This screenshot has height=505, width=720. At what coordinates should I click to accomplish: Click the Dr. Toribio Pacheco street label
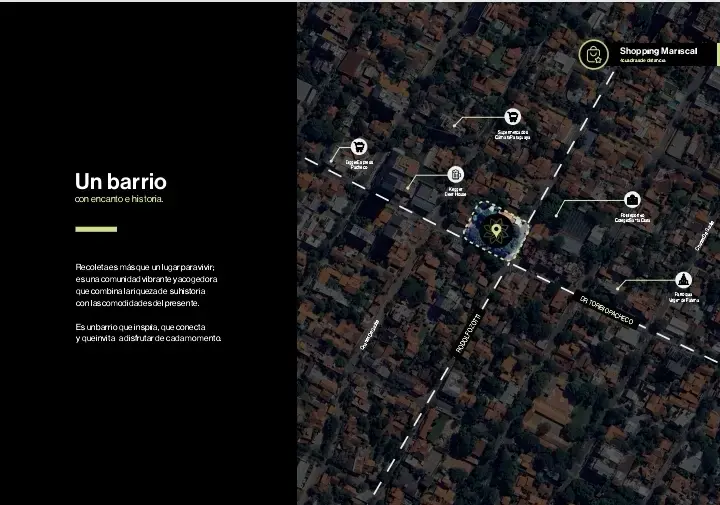pyautogui.click(x=620, y=311)
